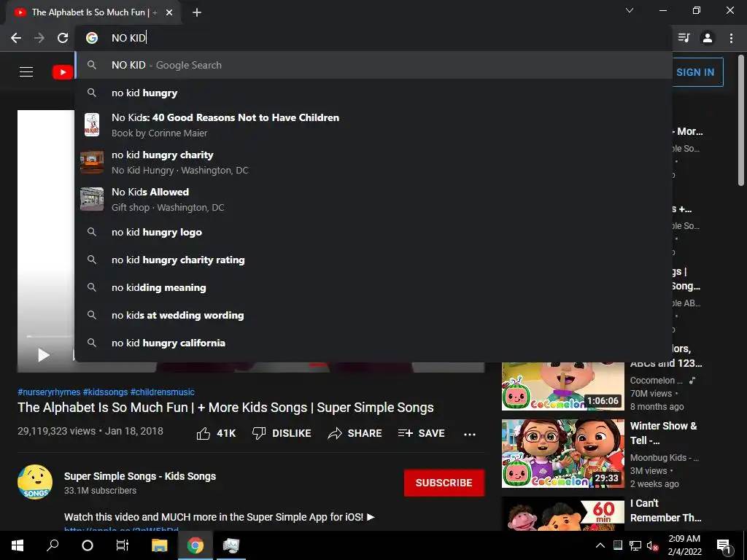Select the 'no kids at wedding wording' suggestion
This screenshot has height=560, width=747.
373,315
